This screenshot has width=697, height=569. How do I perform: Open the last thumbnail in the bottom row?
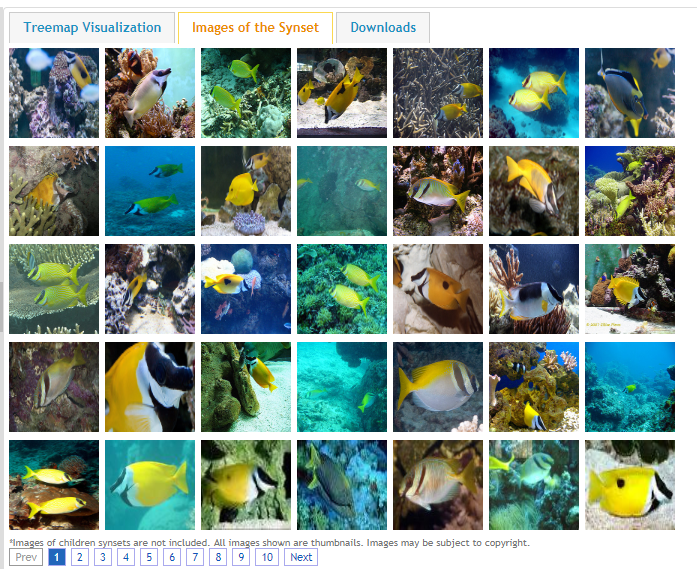(630, 485)
